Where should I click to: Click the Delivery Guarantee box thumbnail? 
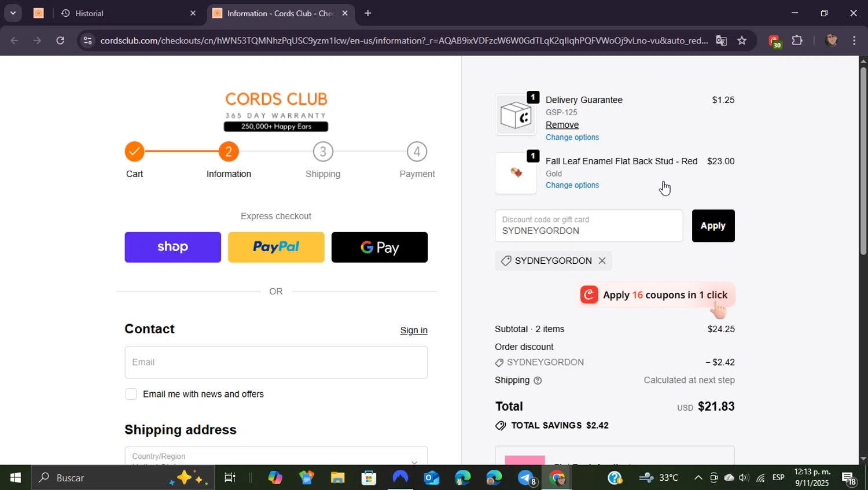tap(516, 115)
